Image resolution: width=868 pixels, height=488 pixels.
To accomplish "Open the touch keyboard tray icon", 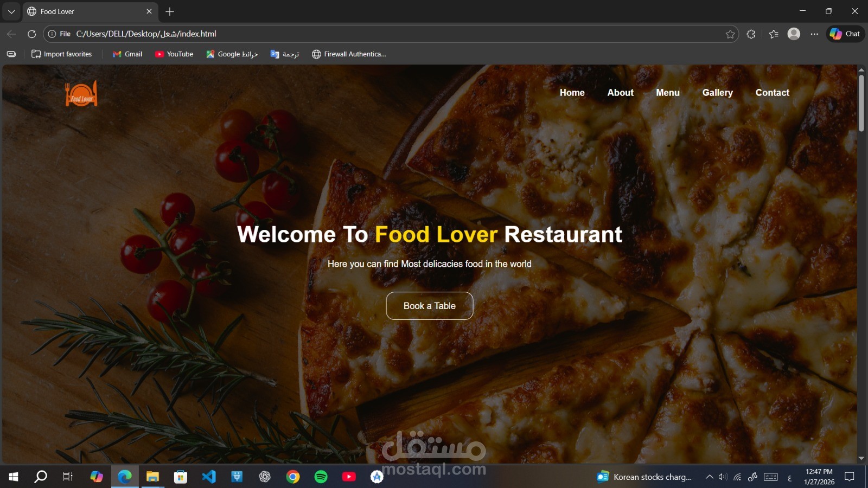I will click(x=770, y=477).
